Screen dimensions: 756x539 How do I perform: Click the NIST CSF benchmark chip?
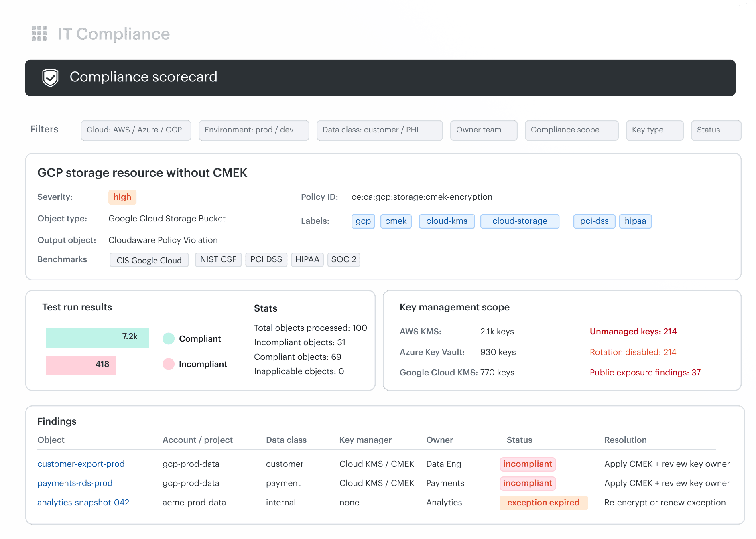(x=218, y=259)
